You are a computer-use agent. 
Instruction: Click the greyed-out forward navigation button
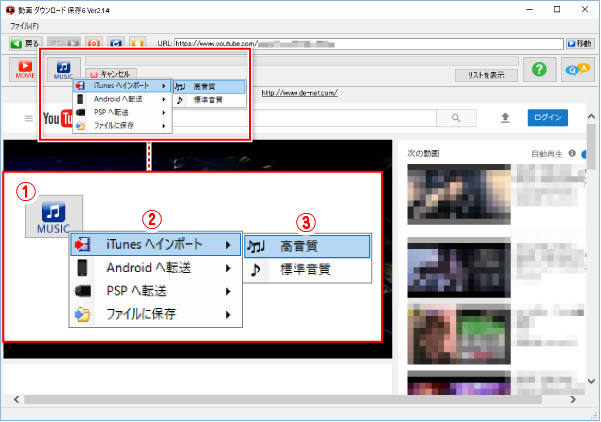coord(64,43)
